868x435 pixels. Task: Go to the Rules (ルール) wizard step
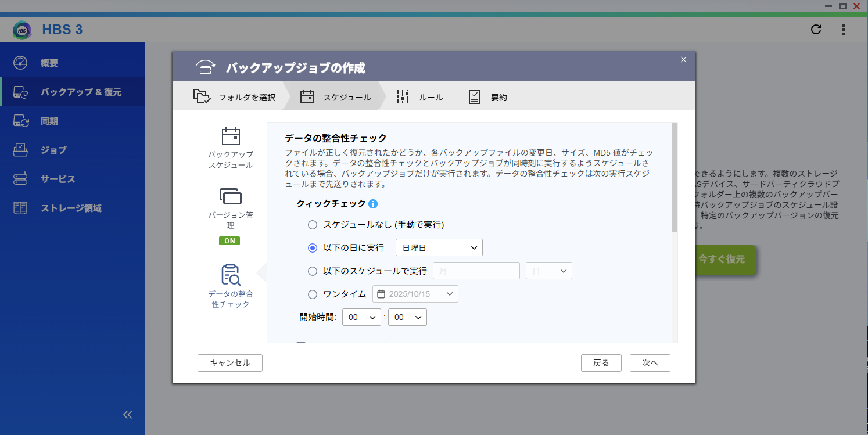click(x=419, y=97)
